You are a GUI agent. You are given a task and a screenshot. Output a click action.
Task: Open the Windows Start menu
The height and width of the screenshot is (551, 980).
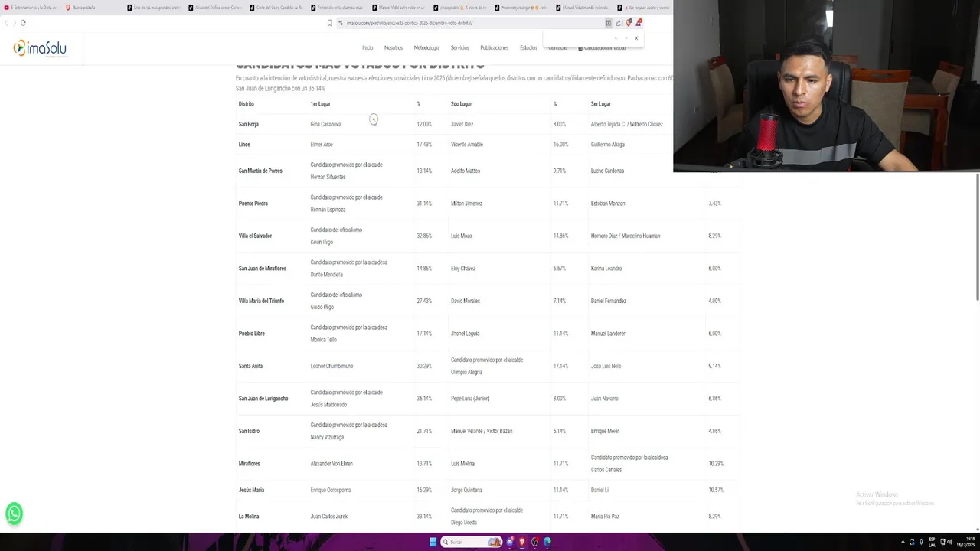click(433, 542)
